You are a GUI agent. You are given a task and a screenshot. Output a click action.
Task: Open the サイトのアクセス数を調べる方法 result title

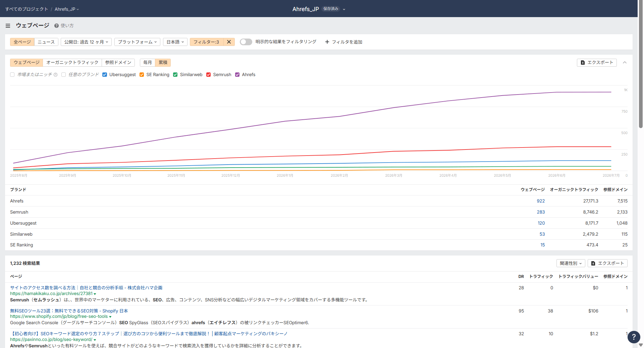86,288
